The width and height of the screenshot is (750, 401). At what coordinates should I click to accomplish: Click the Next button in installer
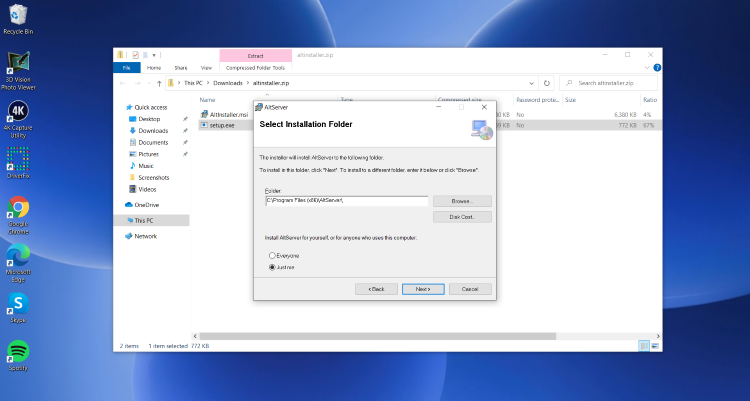click(x=422, y=289)
